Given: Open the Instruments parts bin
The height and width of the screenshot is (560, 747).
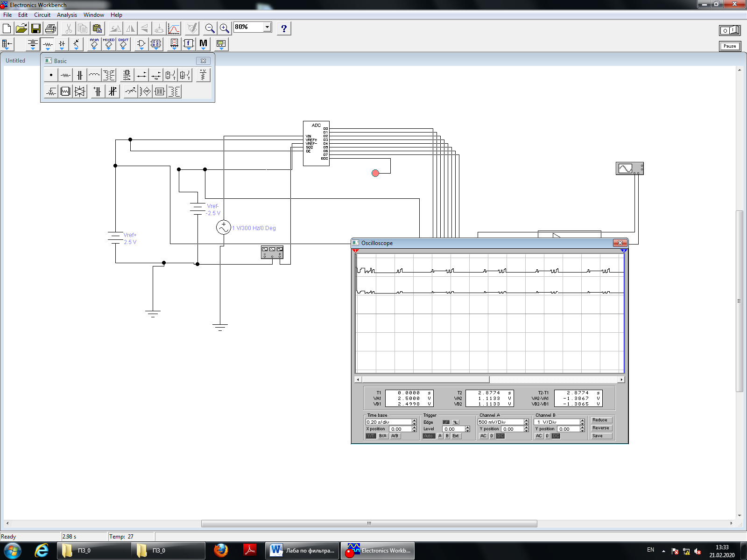Looking at the screenshot, I should pyautogui.click(x=221, y=44).
